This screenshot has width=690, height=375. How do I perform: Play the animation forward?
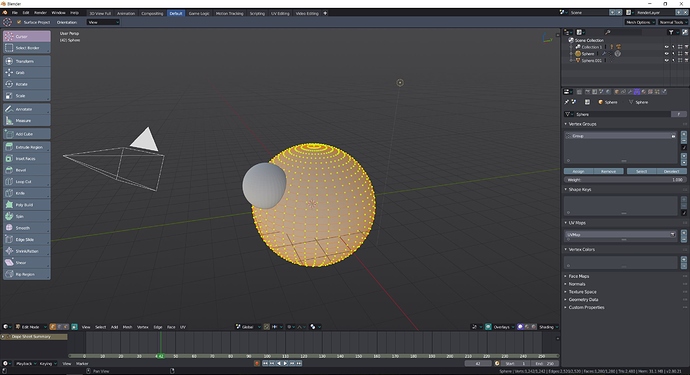click(285, 363)
